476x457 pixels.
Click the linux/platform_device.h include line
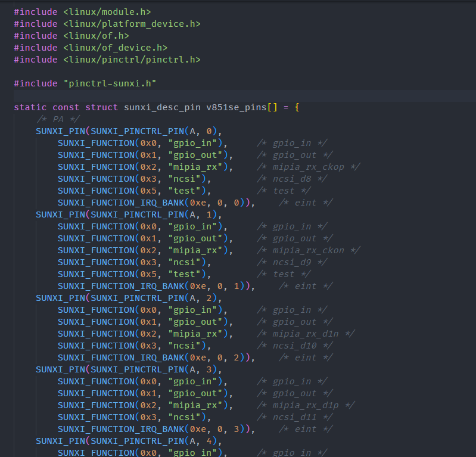[x=107, y=24]
